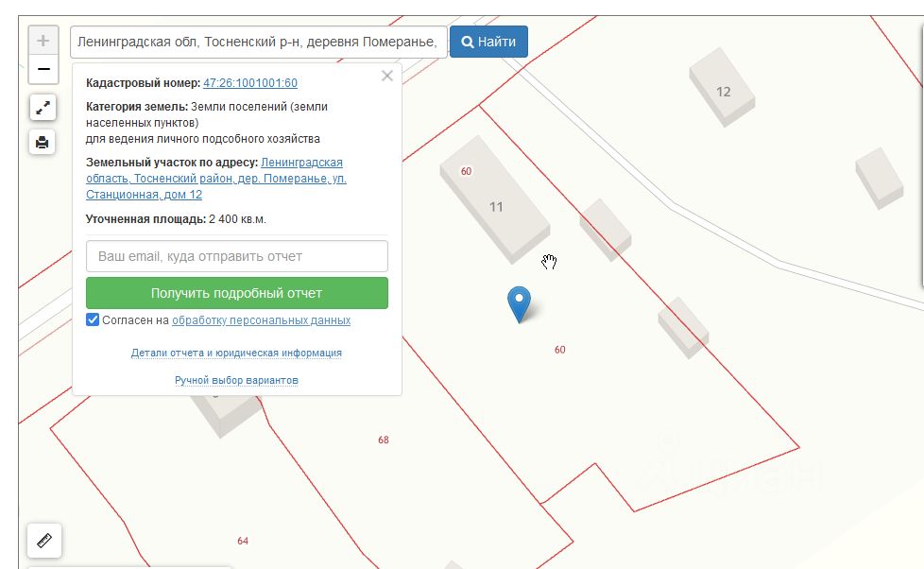Click the email input for the report
The height and width of the screenshot is (569, 924).
[237, 256]
